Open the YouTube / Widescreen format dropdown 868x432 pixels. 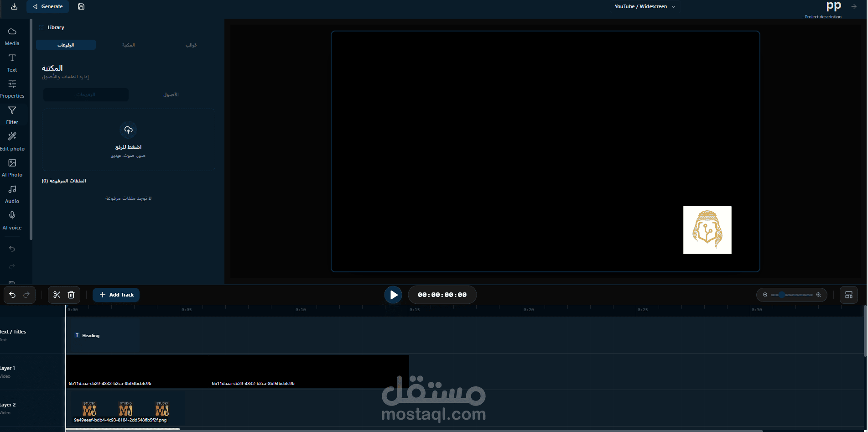click(x=645, y=6)
